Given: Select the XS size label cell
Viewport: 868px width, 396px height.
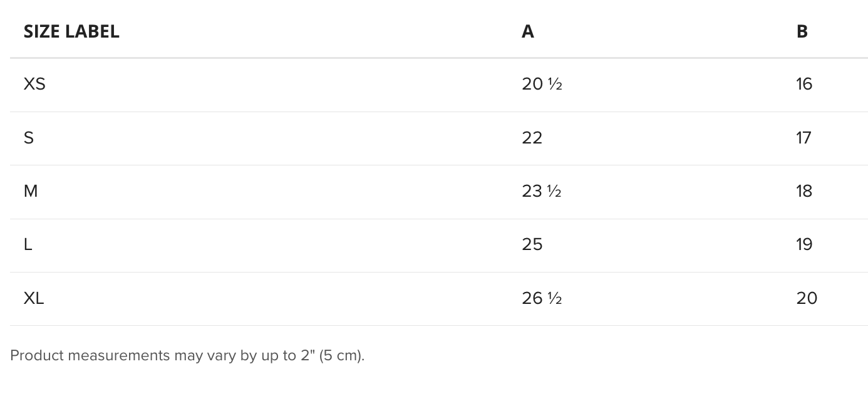Looking at the screenshot, I should pos(34,84).
